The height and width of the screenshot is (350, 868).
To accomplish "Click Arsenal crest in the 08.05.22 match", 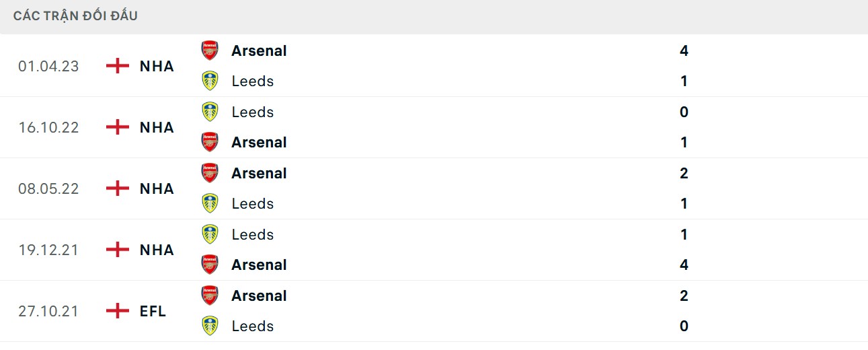I will [x=210, y=173].
